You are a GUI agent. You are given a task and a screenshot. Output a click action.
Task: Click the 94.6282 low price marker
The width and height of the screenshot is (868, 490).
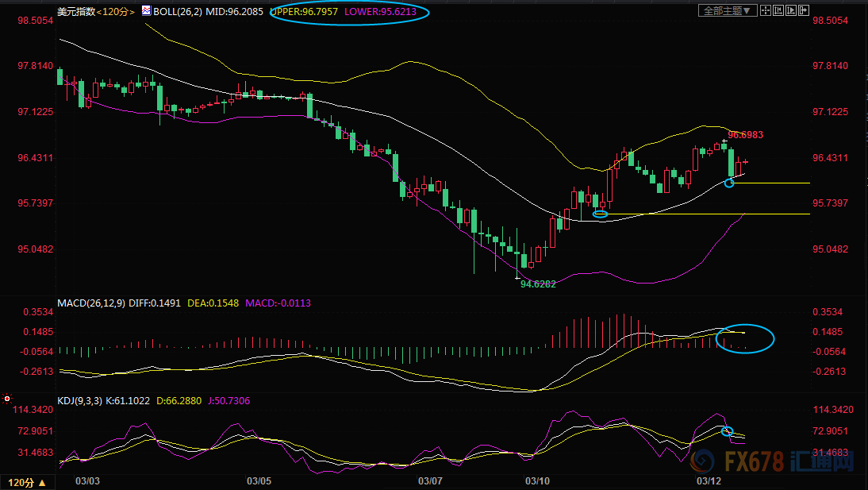(x=537, y=284)
